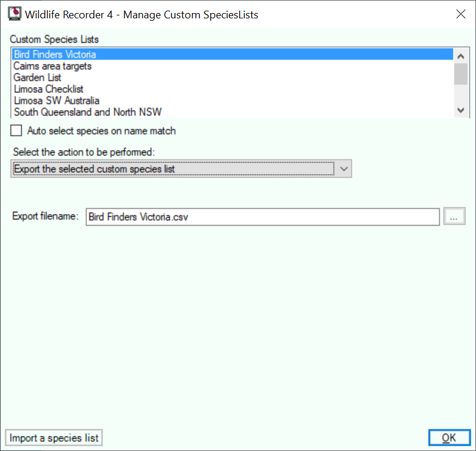Select Garden List entry
476x451 pixels.
pyautogui.click(x=232, y=78)
